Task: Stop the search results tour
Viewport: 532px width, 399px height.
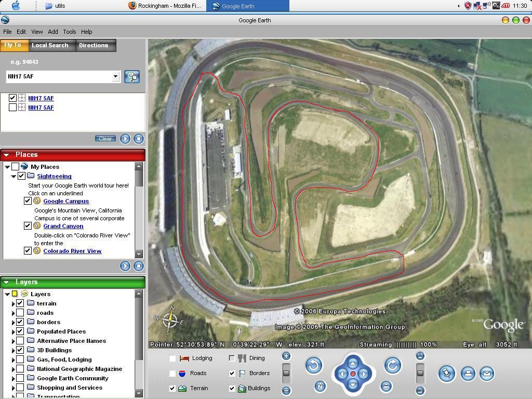Action: 138,139
